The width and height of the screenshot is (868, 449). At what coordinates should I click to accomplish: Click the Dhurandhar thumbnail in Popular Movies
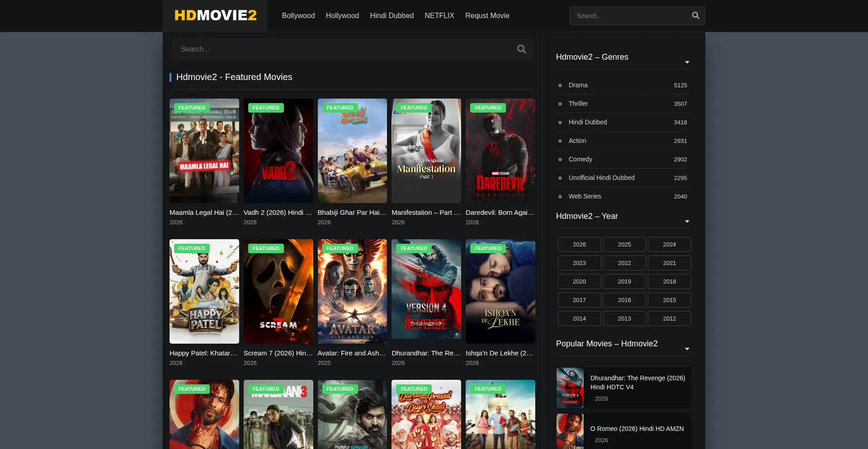(570, 388)
